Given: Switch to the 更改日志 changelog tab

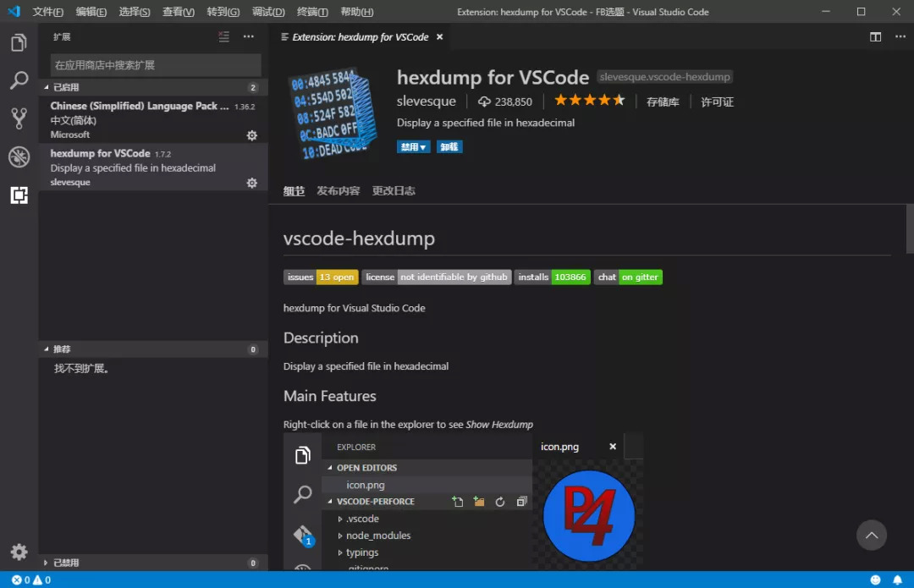Looking at the screenshot, I should click(394, 191).
